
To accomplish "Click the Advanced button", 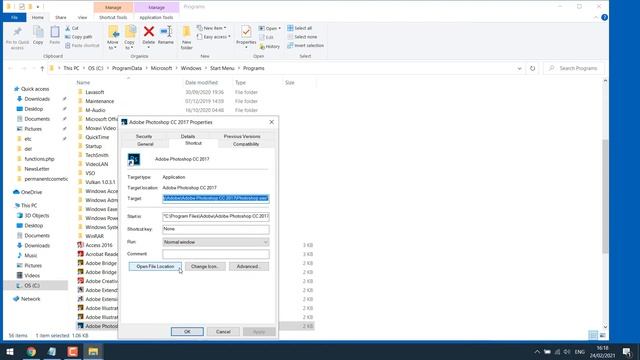I will pos(248,267).
